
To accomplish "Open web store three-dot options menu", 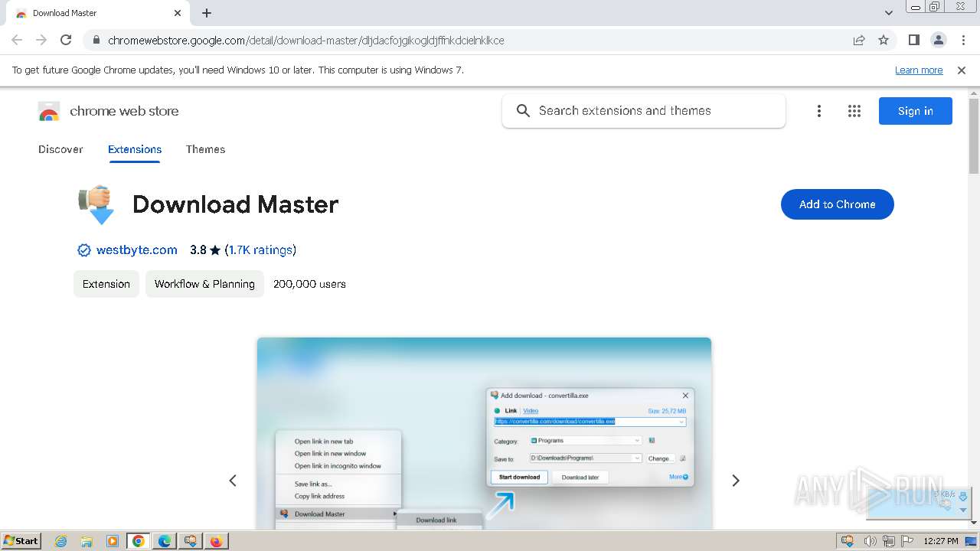I will pyautogui.click(x=819, y=111).
